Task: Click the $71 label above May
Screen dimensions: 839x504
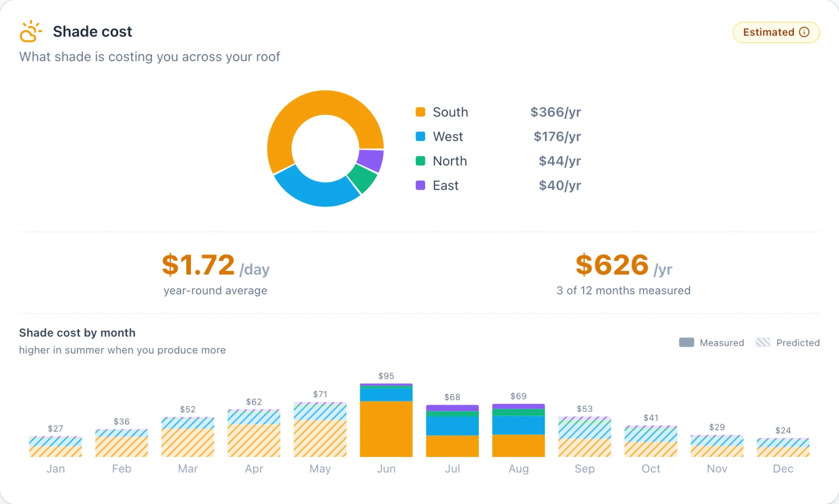Action: pos(320,395)
